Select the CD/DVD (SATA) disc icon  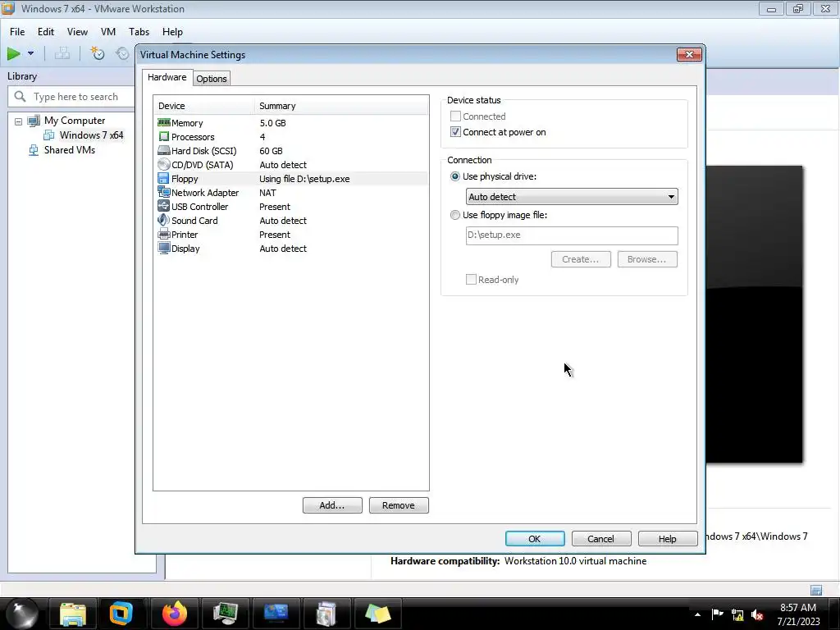click(x=164, y=164)
